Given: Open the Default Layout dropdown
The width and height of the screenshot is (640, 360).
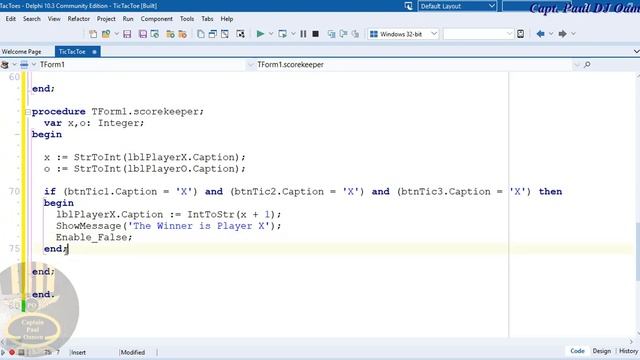Looking at the screenshot, I should tap(491, 6).
